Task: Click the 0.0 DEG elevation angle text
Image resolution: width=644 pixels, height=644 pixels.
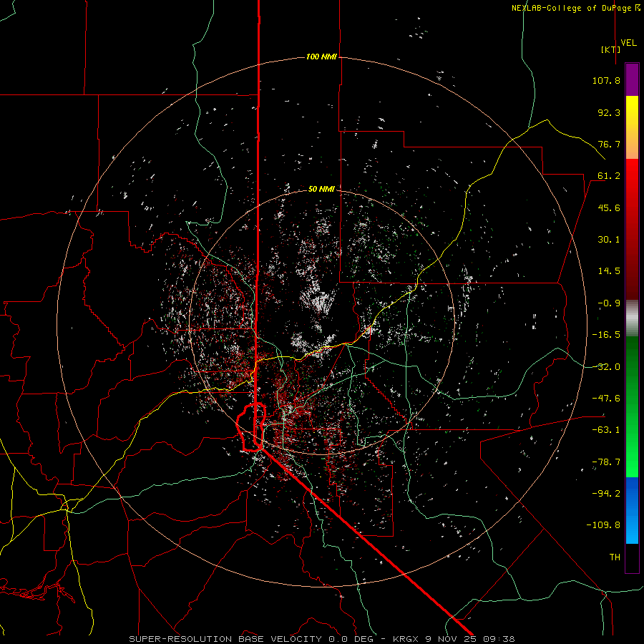Action: [351, 639]
